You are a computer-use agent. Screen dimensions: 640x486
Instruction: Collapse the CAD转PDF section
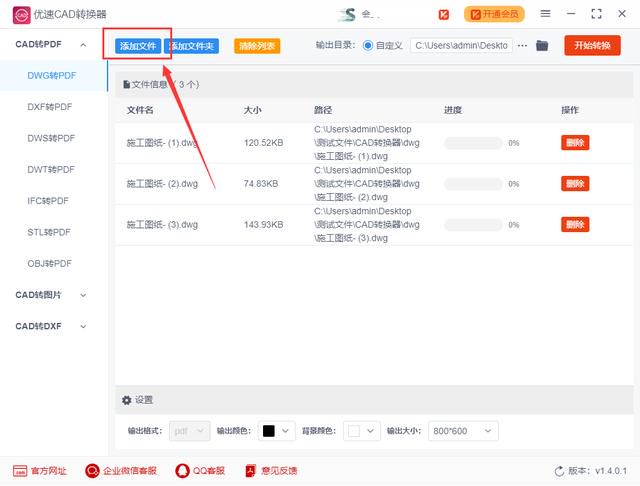pos(83,44)
